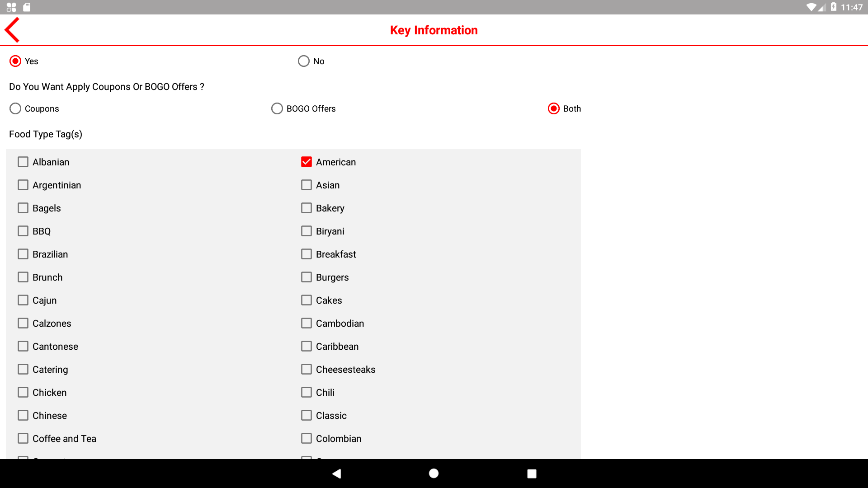Enable the BBQ checkbox
Viewport: 868px width, 488px height.
(23, 231)
